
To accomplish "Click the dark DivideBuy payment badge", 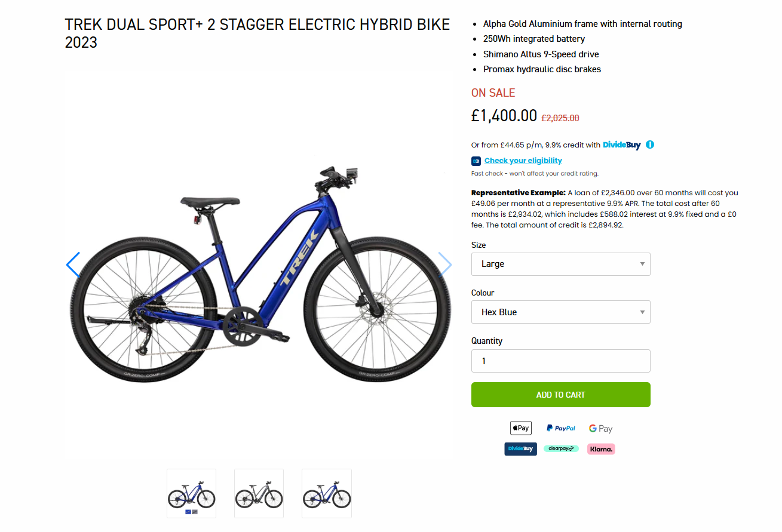I will tap(520, 448).
